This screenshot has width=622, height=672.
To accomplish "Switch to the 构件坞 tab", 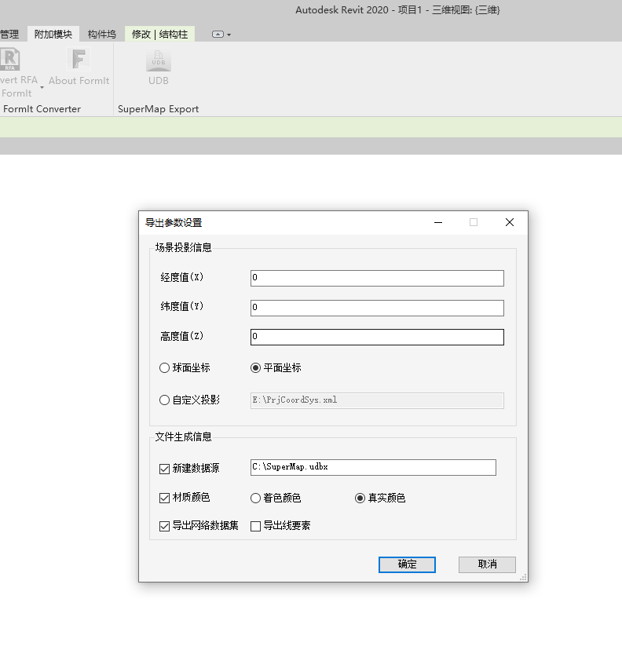I will point(102,35).
